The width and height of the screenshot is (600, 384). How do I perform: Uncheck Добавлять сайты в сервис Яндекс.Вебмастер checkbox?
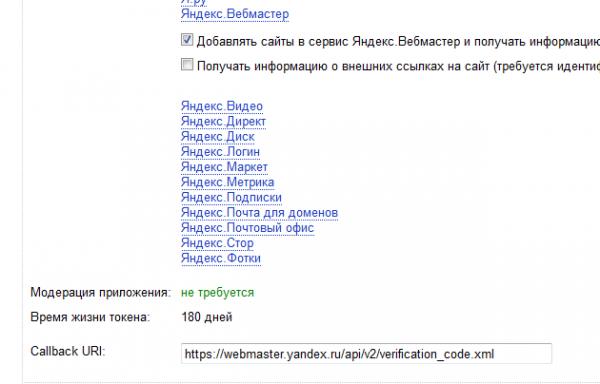(x=187, y=40)
